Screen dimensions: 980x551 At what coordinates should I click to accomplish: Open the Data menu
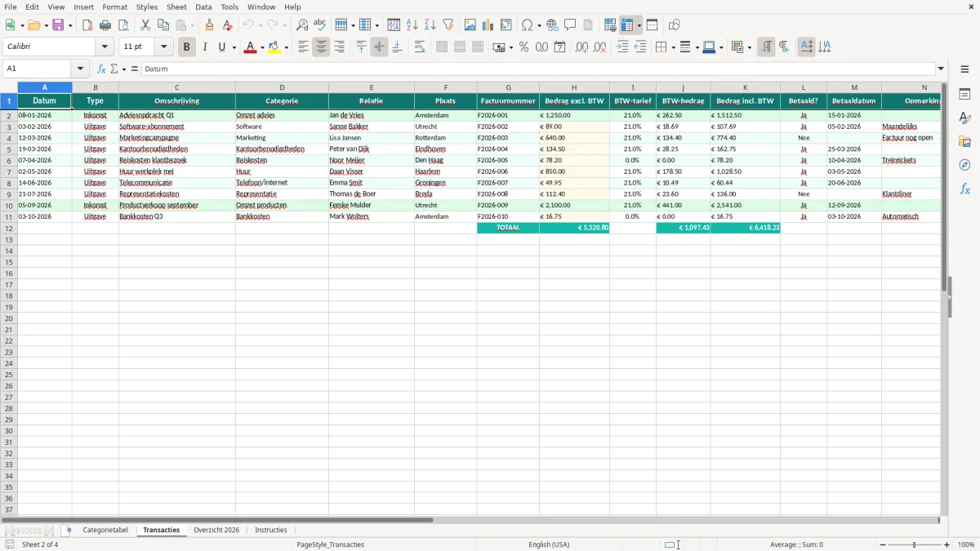[203, 7]
